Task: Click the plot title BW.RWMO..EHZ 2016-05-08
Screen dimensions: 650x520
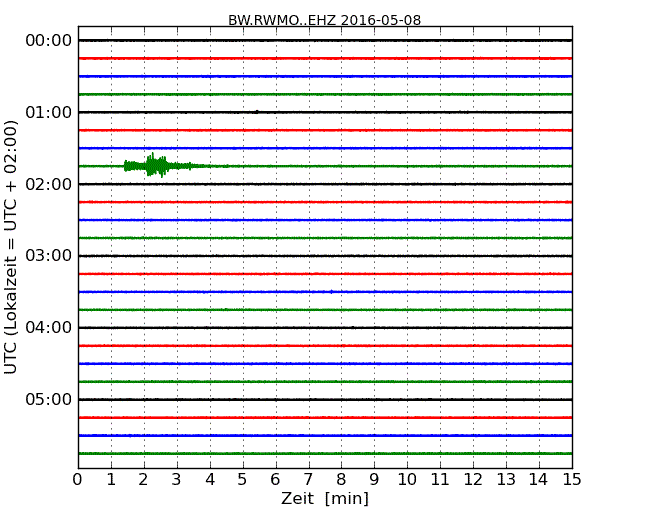Action: pyautogui.click(x=325, y=20)
